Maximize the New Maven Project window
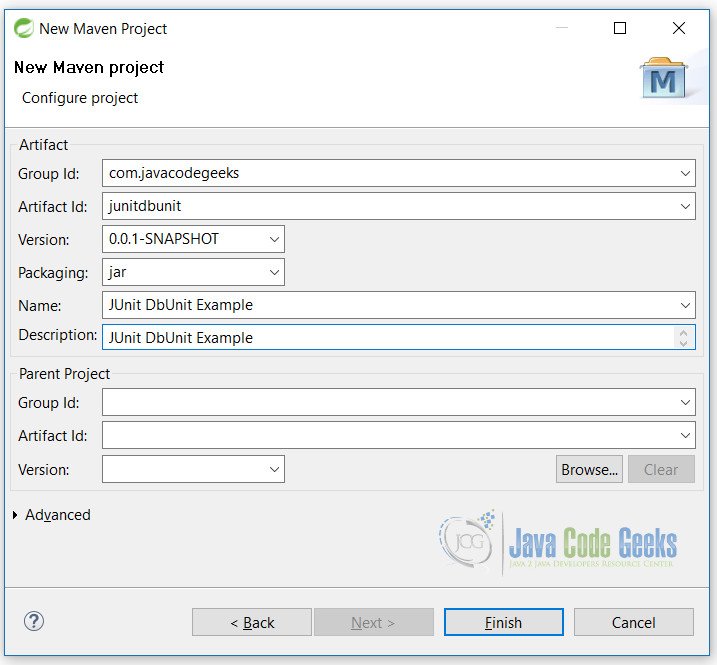 (x=620, y=28)
